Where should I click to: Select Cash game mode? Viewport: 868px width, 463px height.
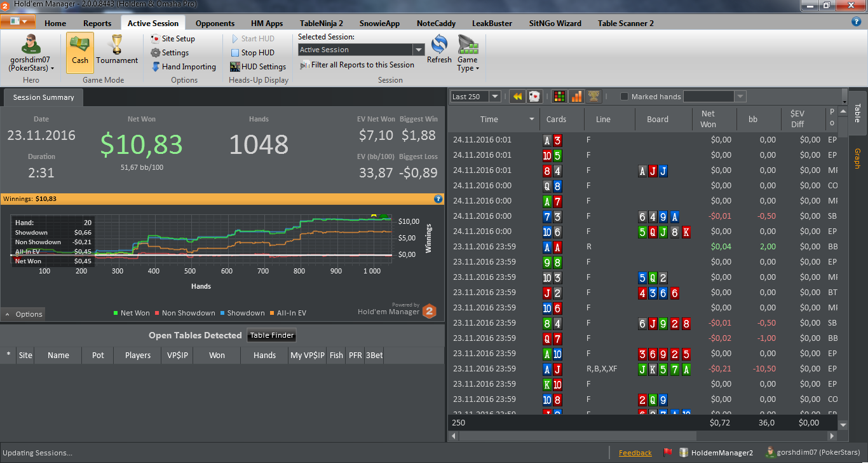point(80,53)
